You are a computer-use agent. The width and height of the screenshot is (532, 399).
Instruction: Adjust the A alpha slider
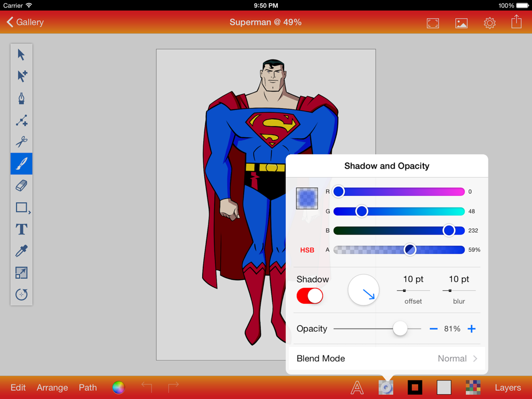point(399,250)
